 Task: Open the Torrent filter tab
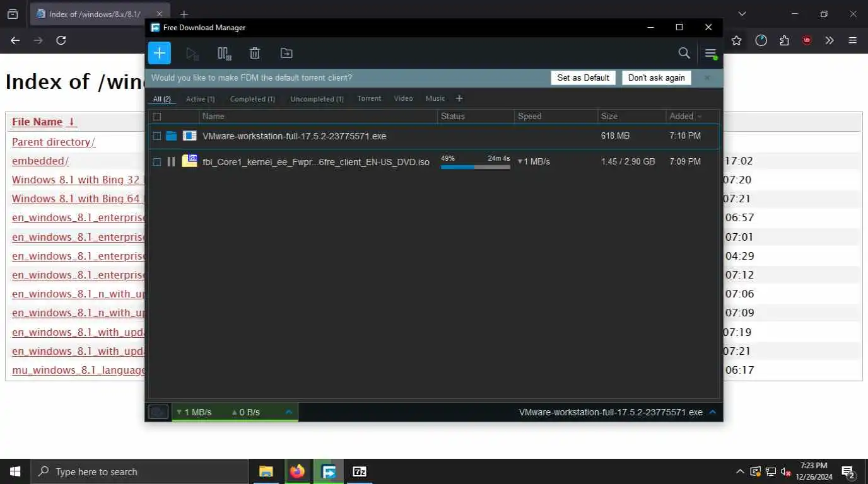tap(369, 98)
